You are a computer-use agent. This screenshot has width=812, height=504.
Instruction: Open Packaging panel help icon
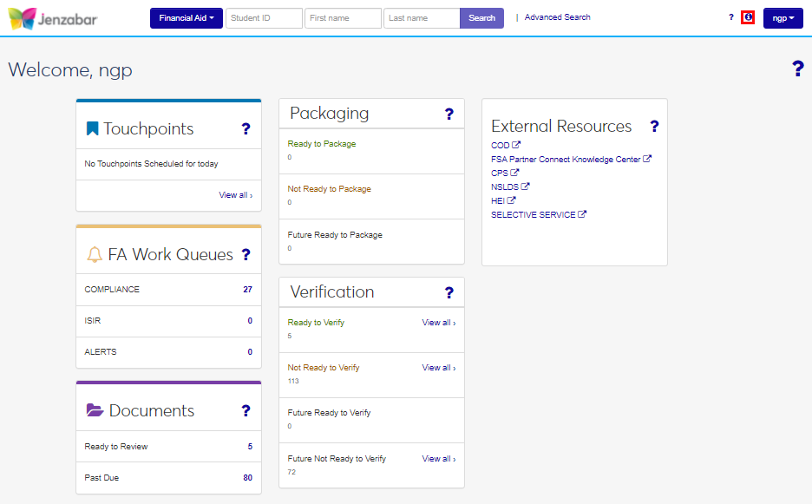click(x=449, y=115)
